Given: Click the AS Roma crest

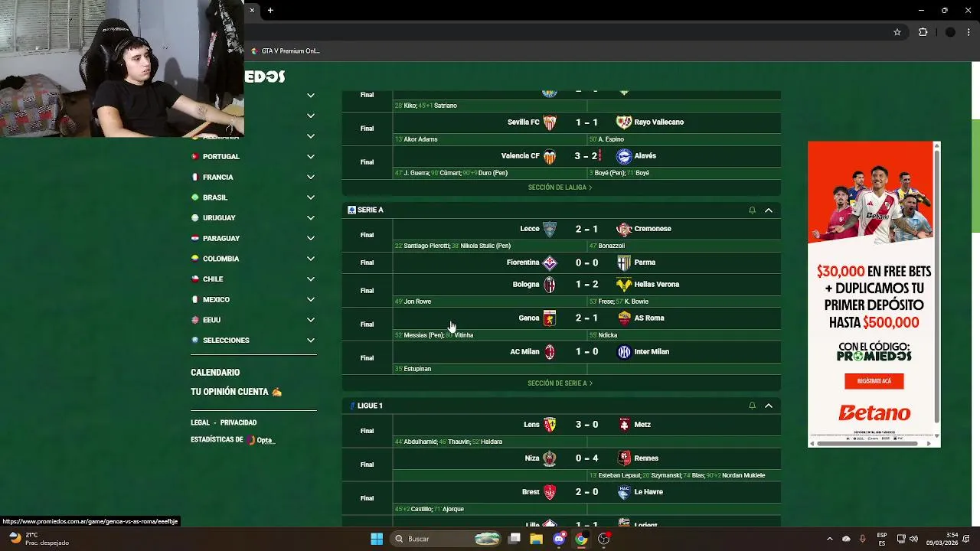Looking at the screenshot, I should pyautogui.click(x=624, y=318).
